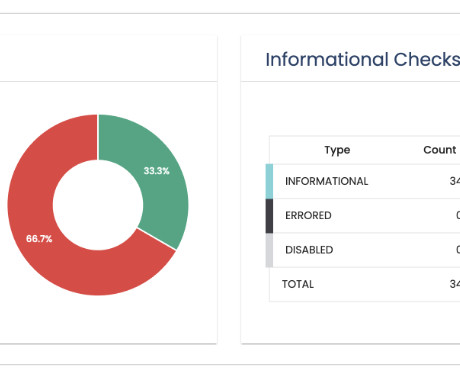Click the dark ERRORED color swatch
Screen dimensions: 460x384
269,216
